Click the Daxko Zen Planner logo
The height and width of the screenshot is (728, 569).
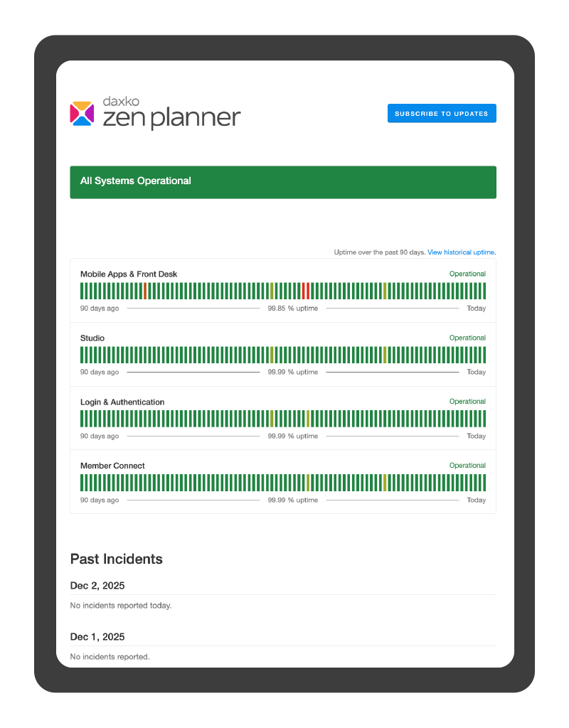click(x=155, y=113)
